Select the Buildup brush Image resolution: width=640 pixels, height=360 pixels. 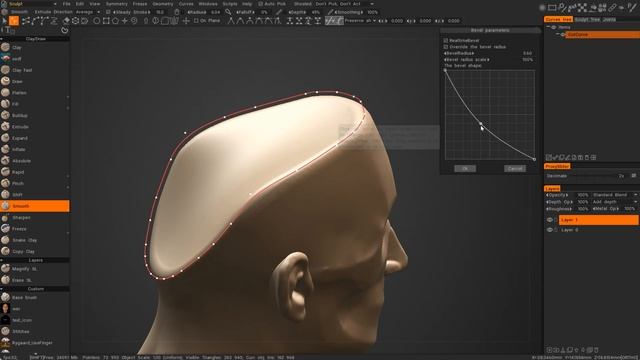(x=35, y=116)
